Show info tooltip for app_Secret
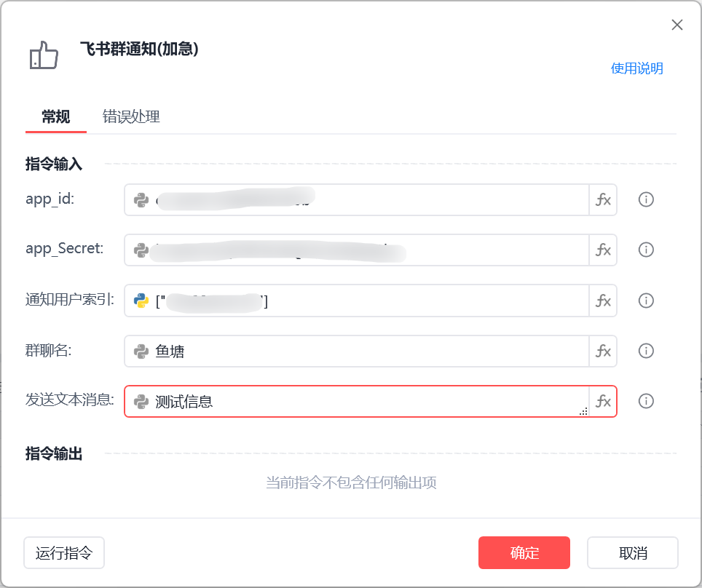Image resolution: width=702 pixels, height=588 pixels. (646, 250)
